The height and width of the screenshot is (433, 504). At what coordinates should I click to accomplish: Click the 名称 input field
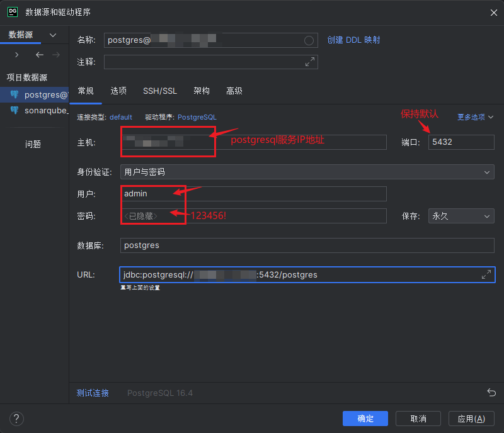coord(211,40)
